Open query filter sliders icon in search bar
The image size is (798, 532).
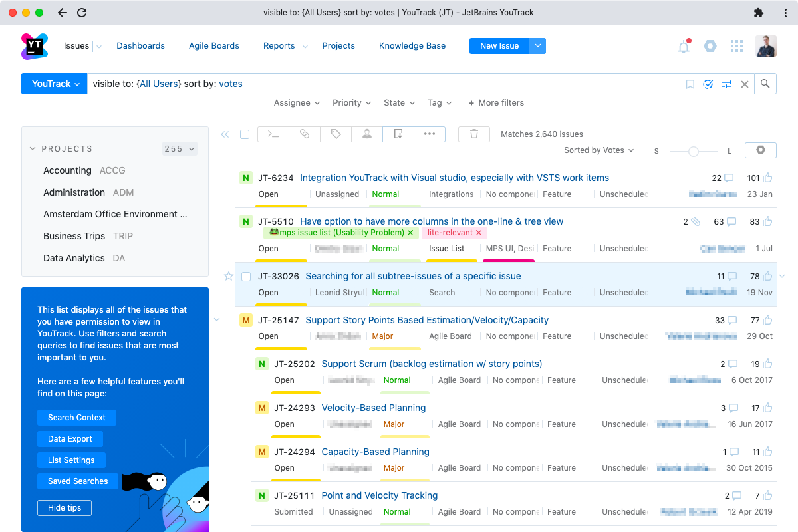[x=727, y=84]
